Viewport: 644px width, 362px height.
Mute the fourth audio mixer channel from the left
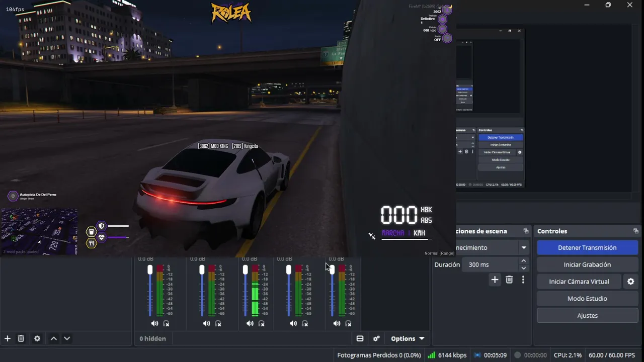click(293, 323)
